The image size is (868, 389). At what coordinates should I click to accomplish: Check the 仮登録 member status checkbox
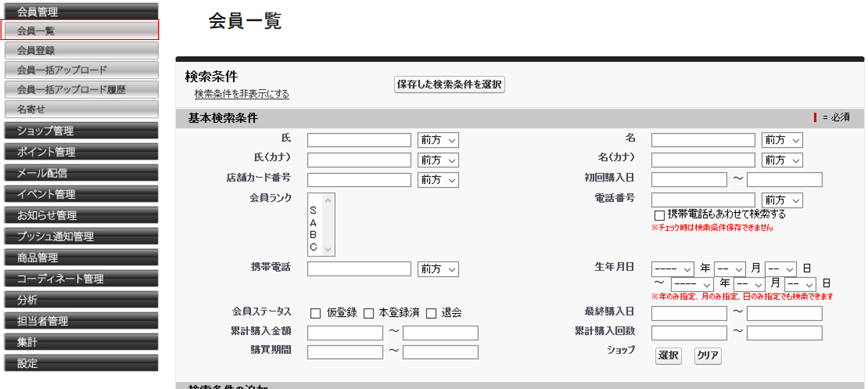click(315, 313)
